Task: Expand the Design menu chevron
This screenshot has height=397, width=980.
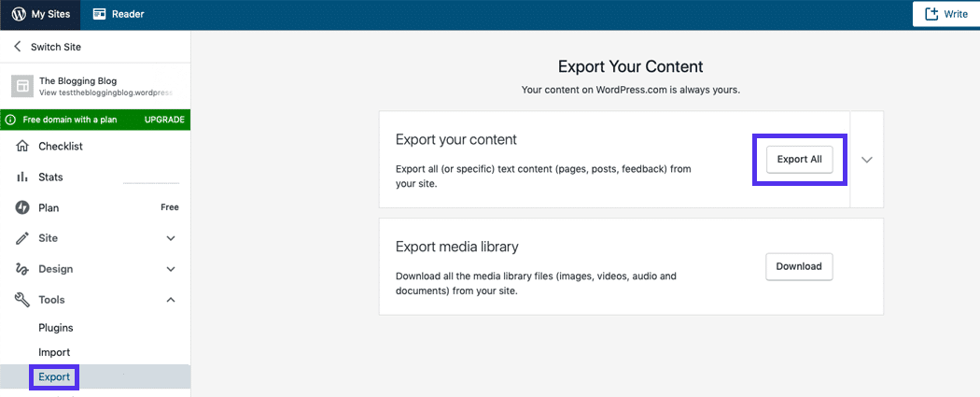Action: (171, 269)
